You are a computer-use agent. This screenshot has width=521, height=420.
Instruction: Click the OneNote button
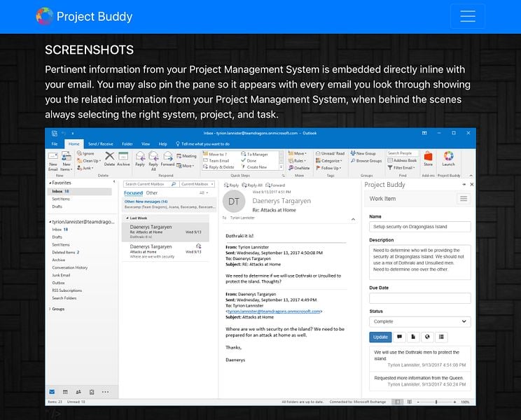[x=299, y=168]
